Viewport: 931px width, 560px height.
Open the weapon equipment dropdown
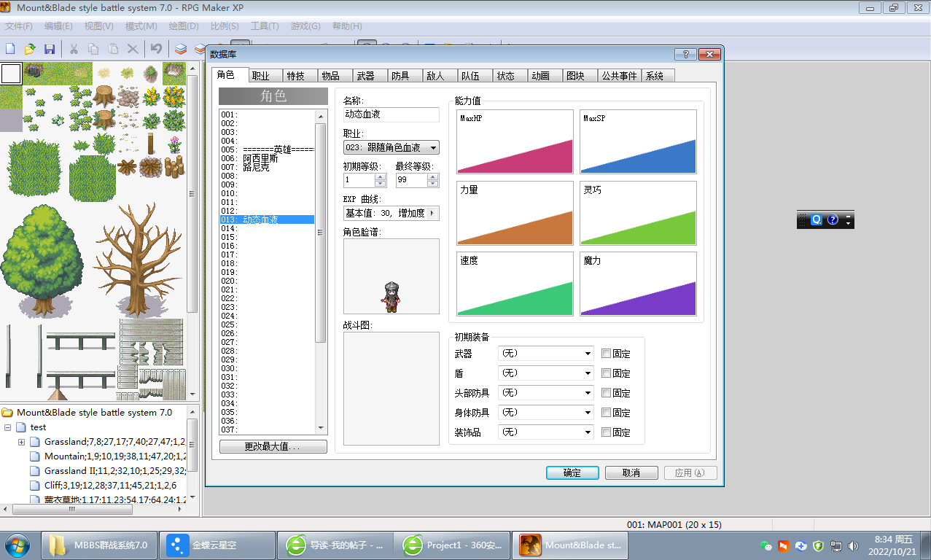point(546,354)
